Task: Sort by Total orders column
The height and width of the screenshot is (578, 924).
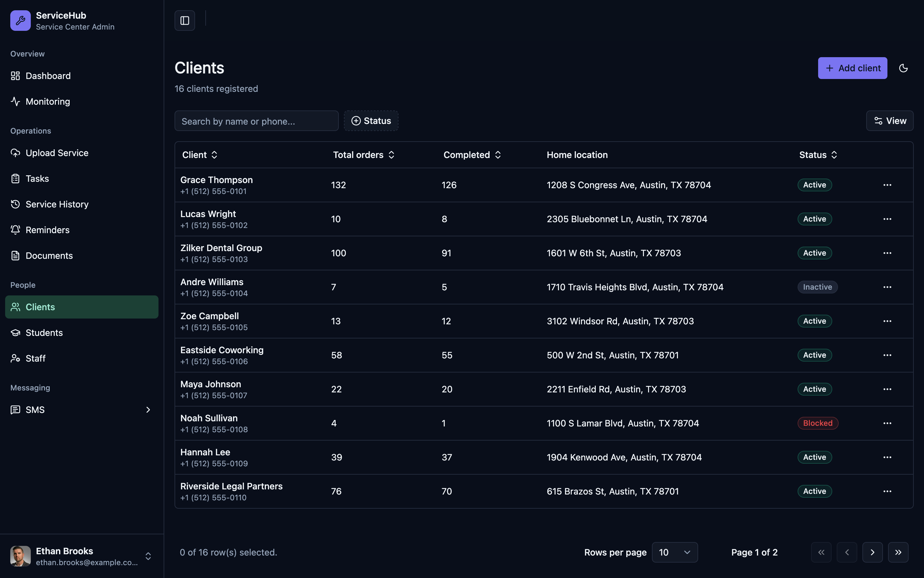Action: 364,155
